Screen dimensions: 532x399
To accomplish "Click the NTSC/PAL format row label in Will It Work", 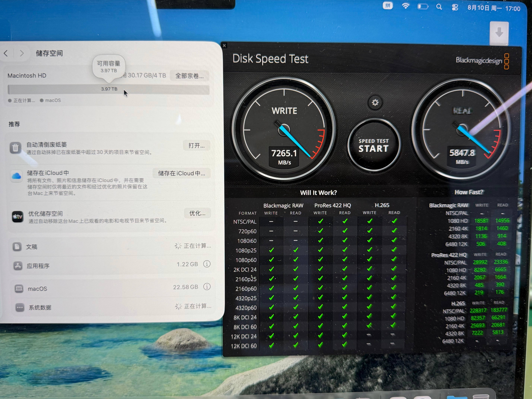I will (245, 222).
